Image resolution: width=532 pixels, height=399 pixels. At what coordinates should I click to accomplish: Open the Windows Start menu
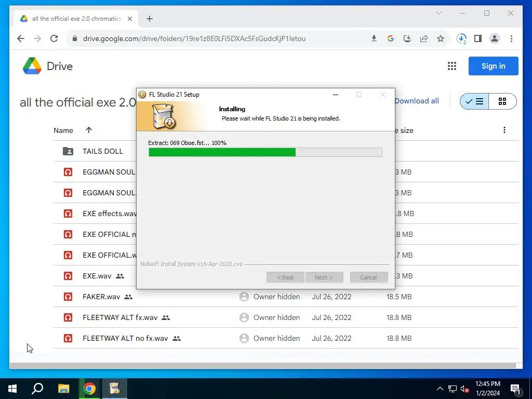12,389
